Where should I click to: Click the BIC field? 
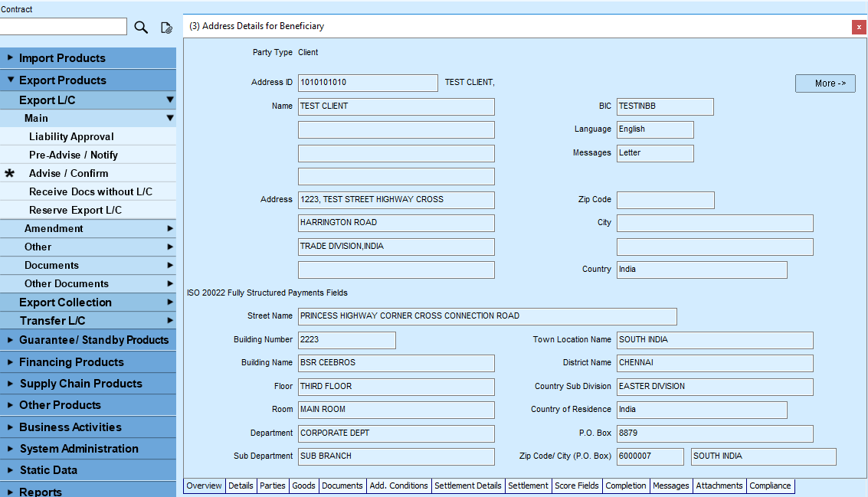click(665, 106)
